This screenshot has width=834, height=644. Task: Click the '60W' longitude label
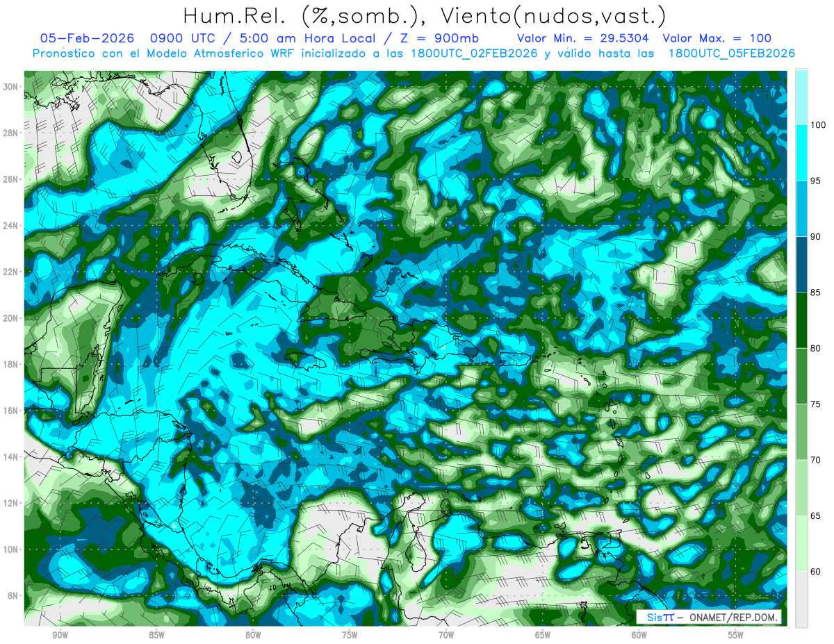pyautogui.click(x=639, y=635)
